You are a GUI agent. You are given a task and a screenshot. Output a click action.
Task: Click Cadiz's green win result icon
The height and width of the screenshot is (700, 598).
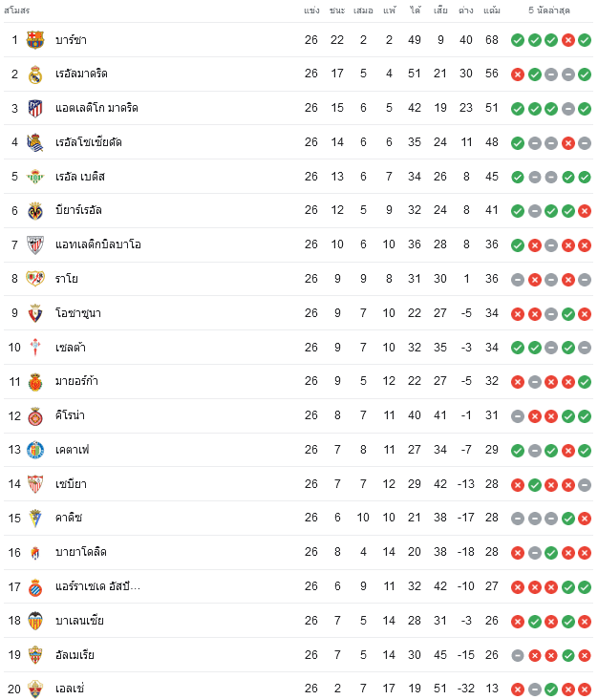(x=567, y=519)
